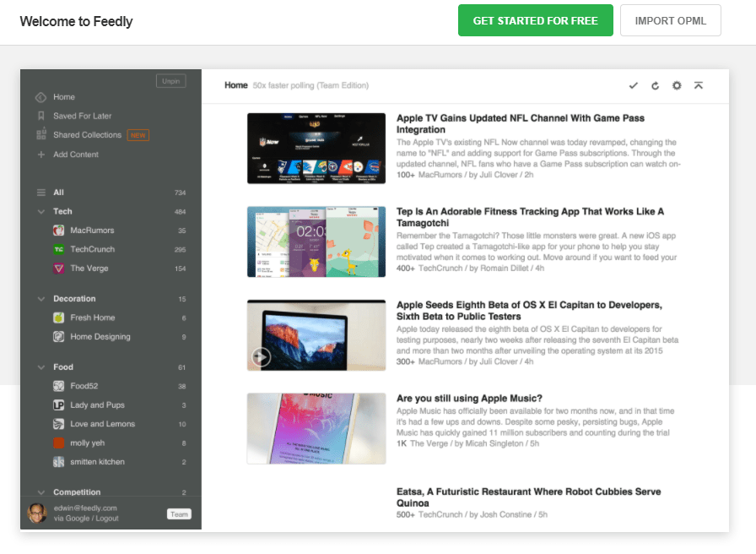Open settings gear icon in feed header
The height and width of the screenshot is (554, 756).
[x=677, y=85]
